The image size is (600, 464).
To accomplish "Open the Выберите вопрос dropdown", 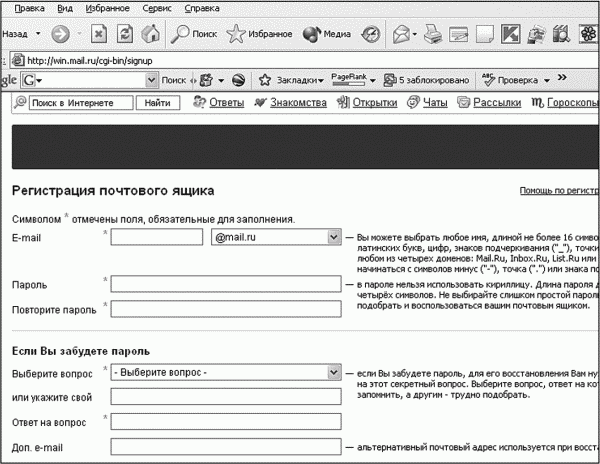I will [226, 372].
